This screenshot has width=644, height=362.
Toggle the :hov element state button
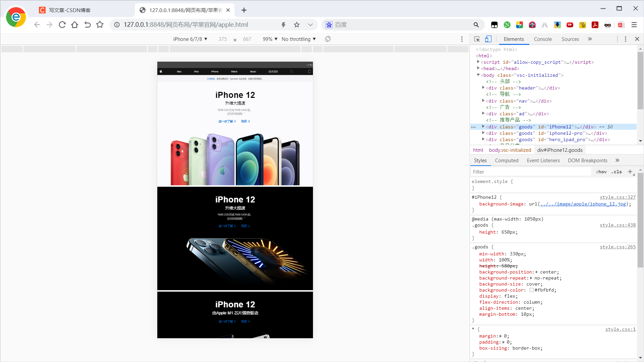pos(601,172)
